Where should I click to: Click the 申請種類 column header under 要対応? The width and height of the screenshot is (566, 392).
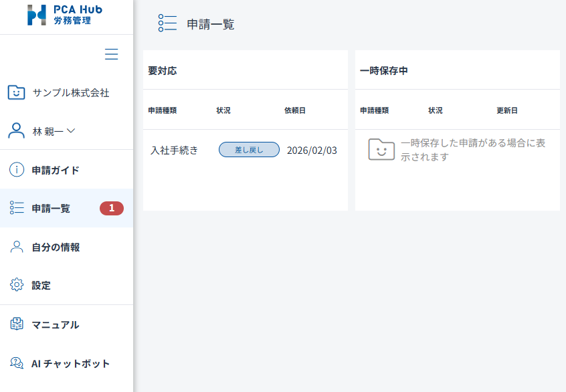point(163,110)
